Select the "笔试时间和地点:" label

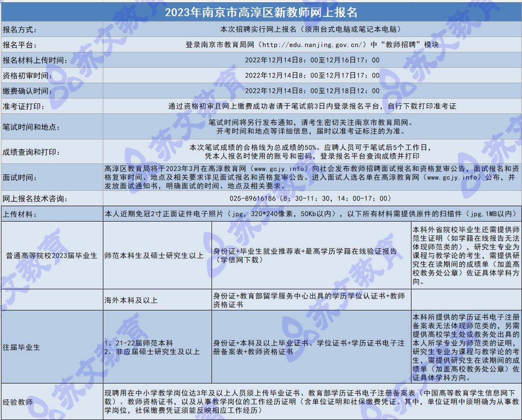tap(31, 127)
